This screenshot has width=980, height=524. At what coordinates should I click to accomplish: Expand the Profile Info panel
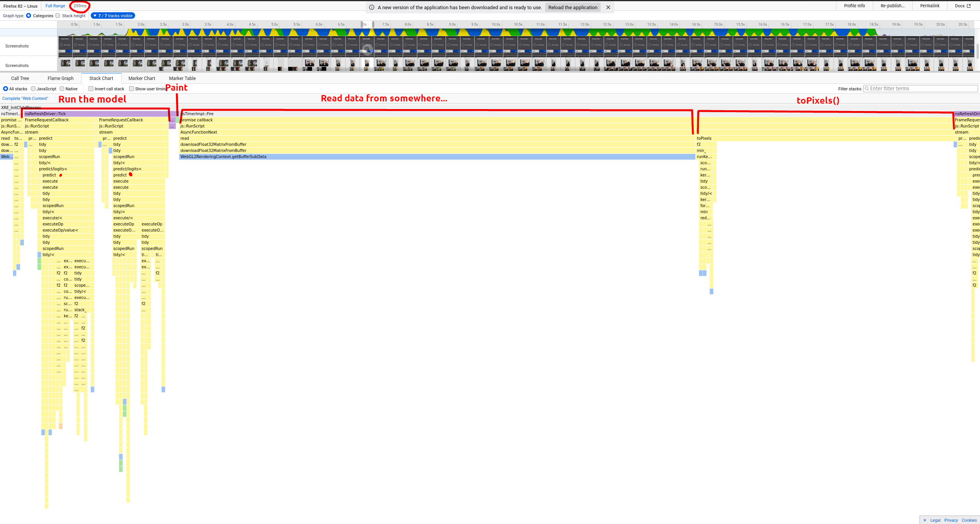(x=854, y=6)
